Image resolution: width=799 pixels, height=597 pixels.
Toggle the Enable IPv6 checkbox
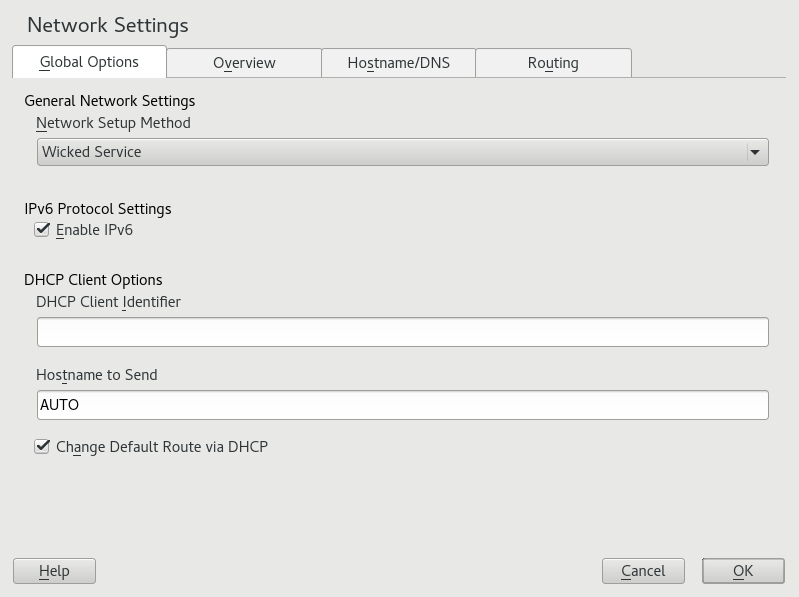point(42,230)
